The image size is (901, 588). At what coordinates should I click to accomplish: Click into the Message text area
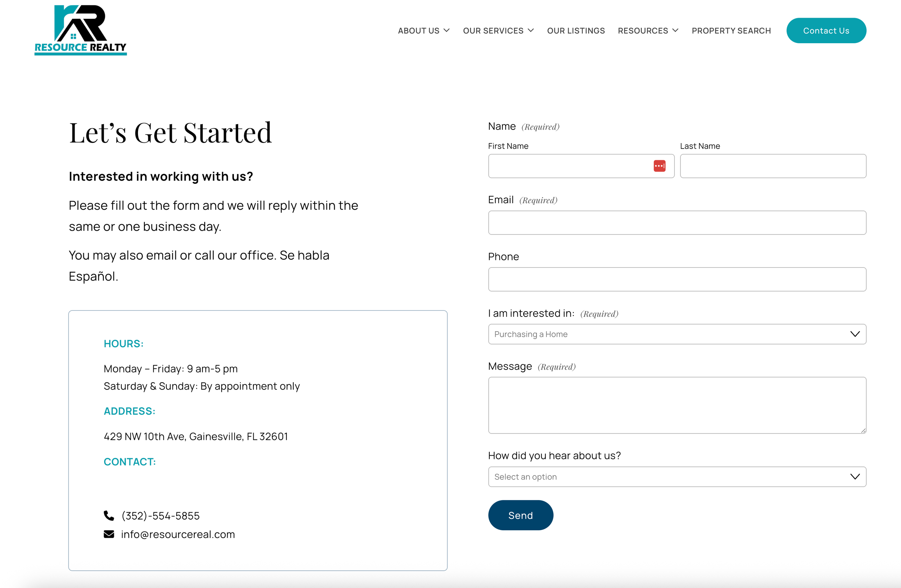(x=677, y=405)
